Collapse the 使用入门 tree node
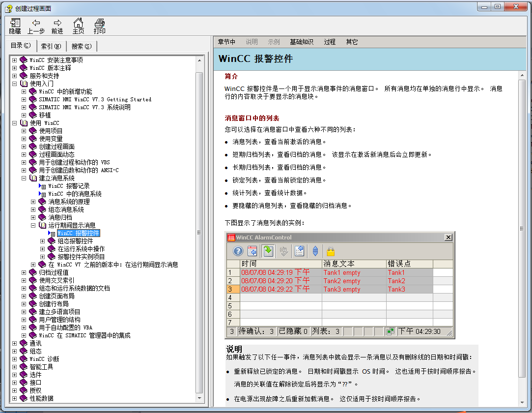532x413 pixels. pyautogui.click(x=14, y=84)
